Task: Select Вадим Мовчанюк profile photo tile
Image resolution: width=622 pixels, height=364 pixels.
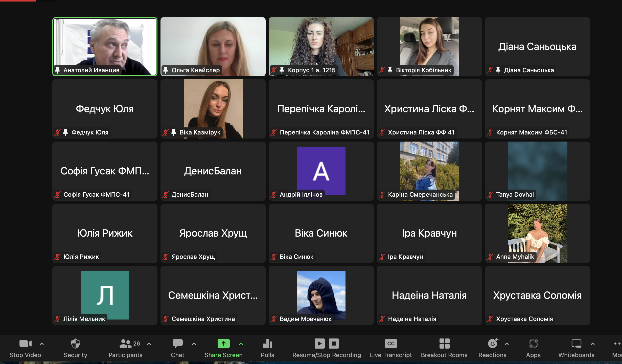Action: point(321,295)
